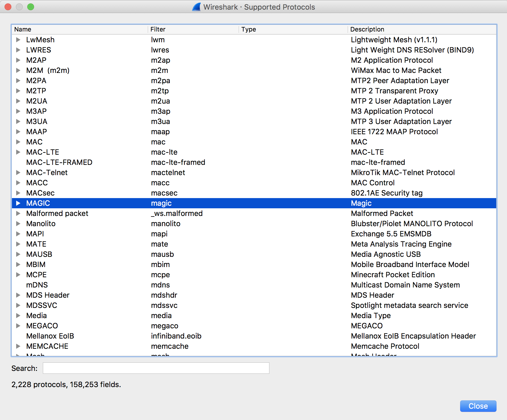
Task: Click the Wireshark shark fin title icon
Action: click(196, 7)
